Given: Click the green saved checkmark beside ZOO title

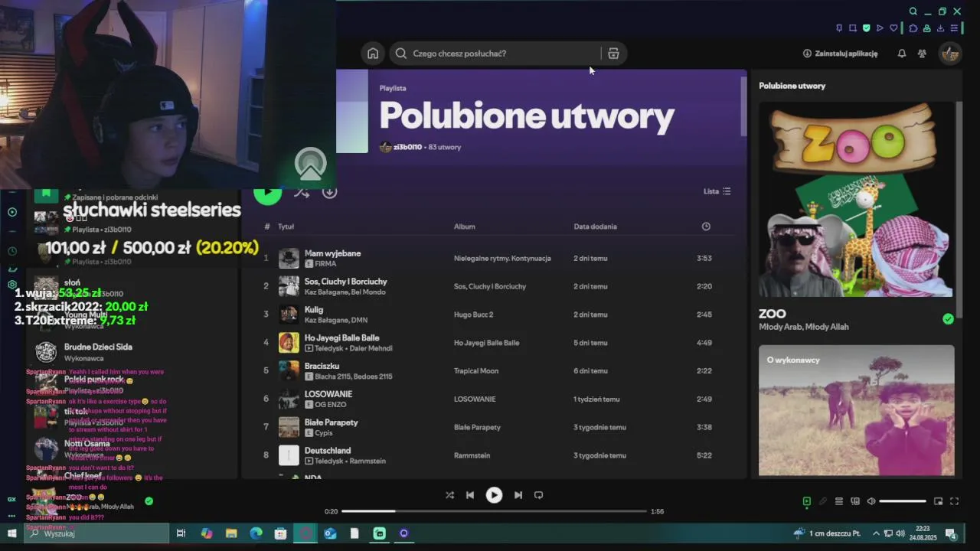Looking at the screenshot, I should (x=948, y=319).
